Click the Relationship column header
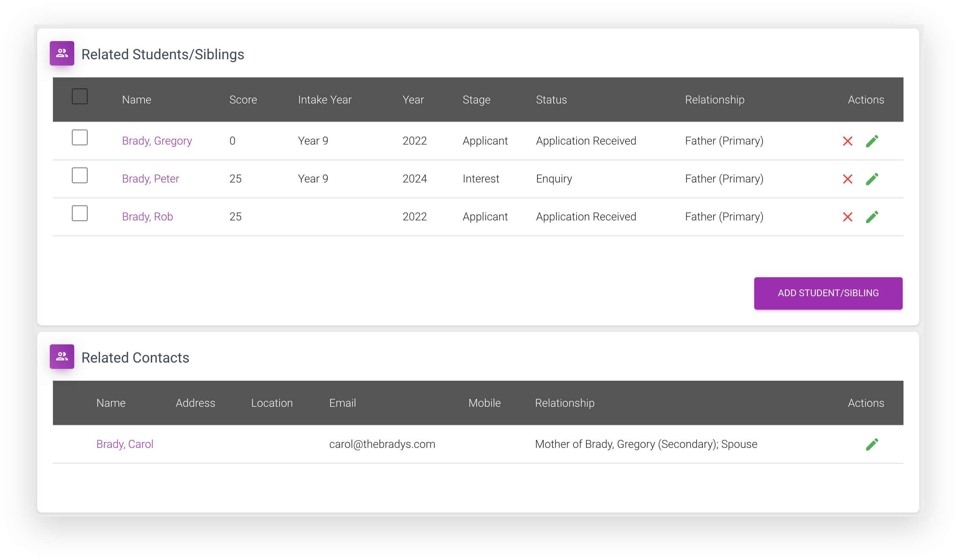 715,100
